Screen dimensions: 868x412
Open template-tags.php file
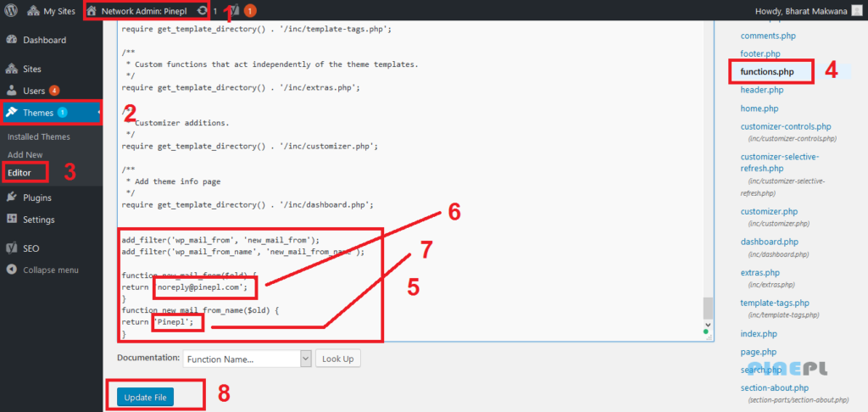[775, 303]
